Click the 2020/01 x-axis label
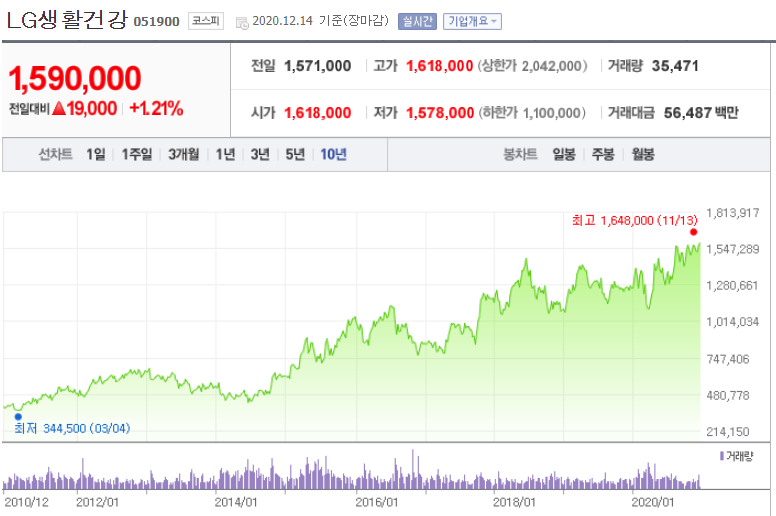This screenshot has width=776, height=516. click(653, 502)
